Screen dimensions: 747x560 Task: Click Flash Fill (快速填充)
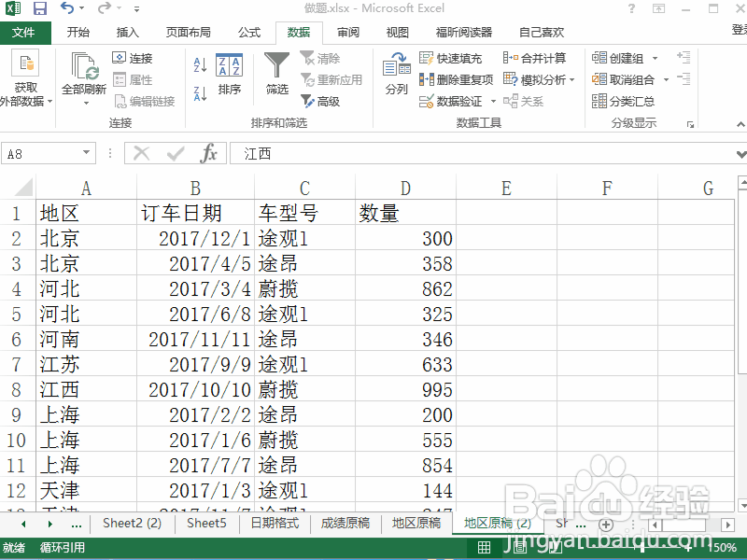(451, 58)
